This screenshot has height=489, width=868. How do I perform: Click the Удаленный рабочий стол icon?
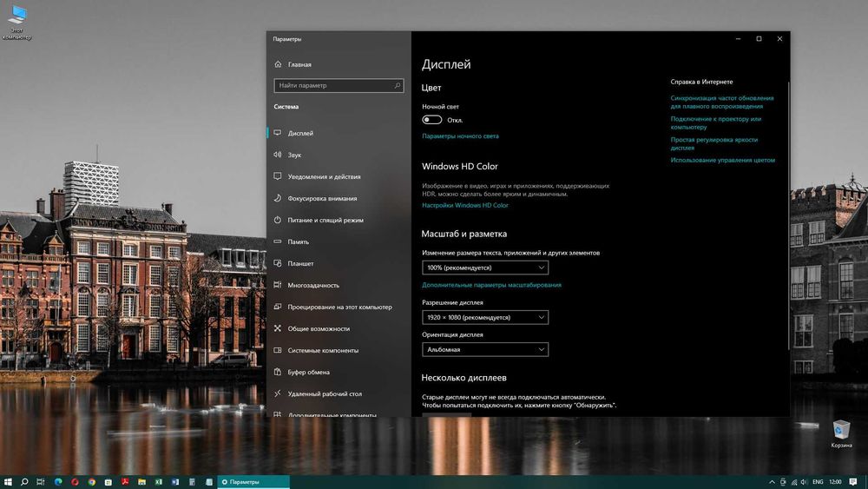pos(278,393)
